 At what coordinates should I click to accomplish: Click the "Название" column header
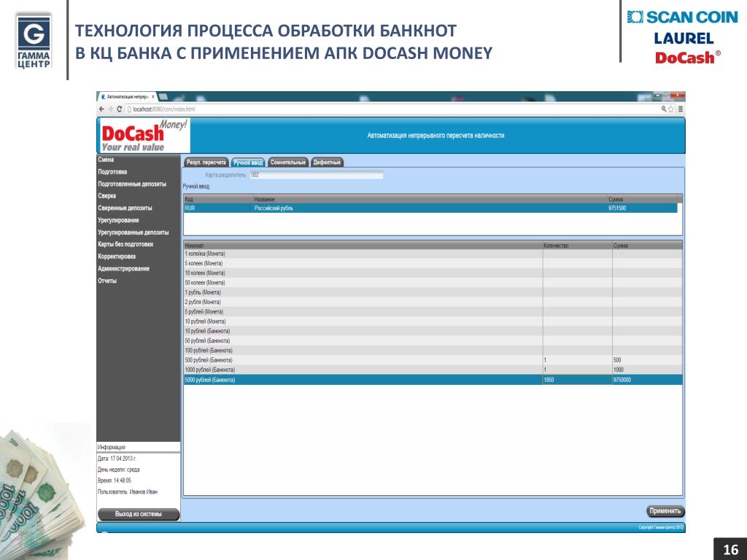(x=430, y=199)
